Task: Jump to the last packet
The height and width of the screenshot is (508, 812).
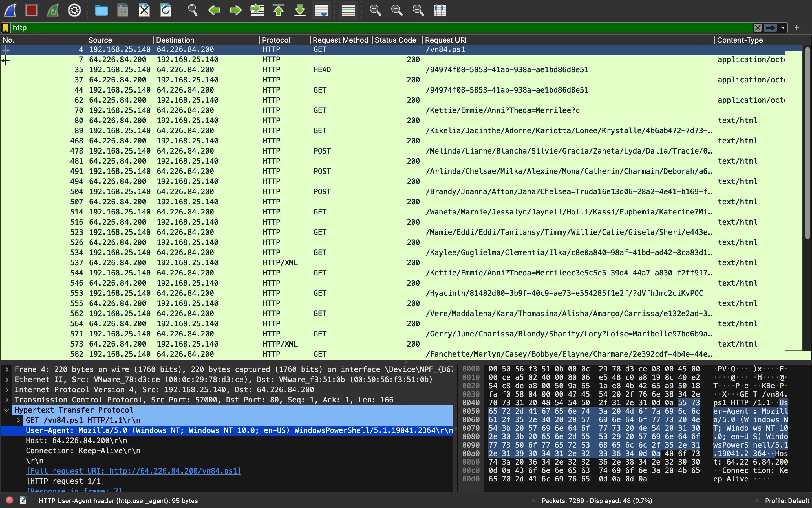Action: 300,10
